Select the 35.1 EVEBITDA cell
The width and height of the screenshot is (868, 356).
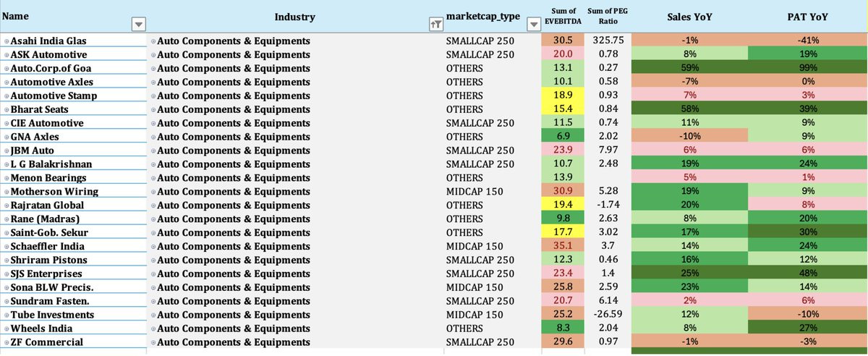[x=563, y=247]
